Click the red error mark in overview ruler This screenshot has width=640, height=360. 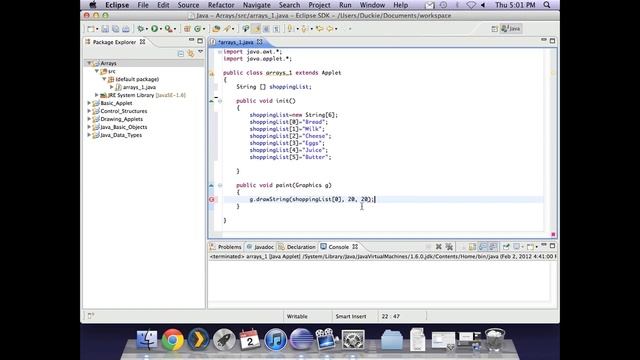click(553, 234)
